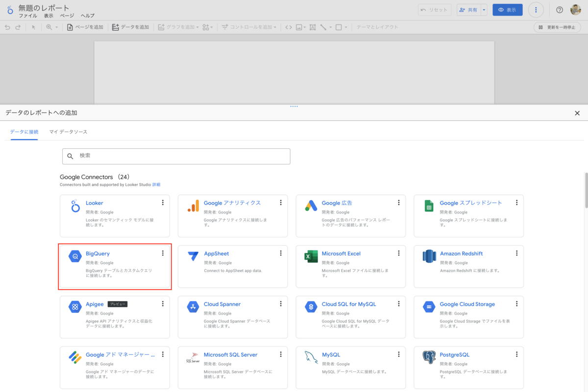This screenshot has height=392, width=588.
Task: Click the ページを追加 button
Action: [85, 27]
